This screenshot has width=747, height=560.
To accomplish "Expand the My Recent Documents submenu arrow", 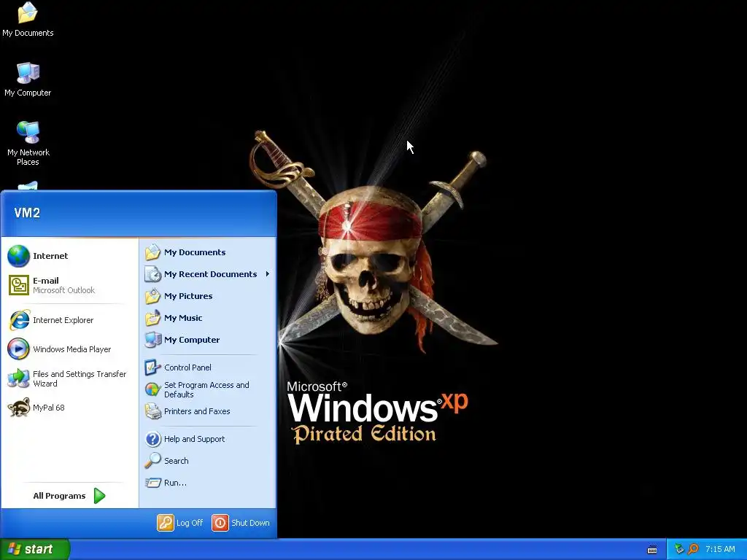I will point(267,274).
